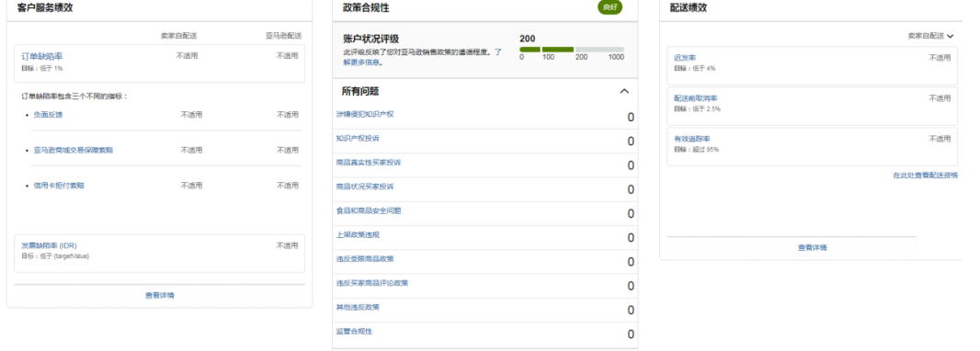Click 查看详情 under 配送绩效
This screenshot has height=351, width=980.
pos(812,248)
